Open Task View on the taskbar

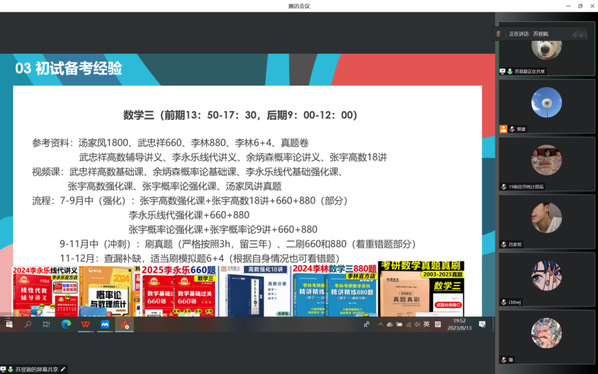pyautogui.click(x=47, y=324)
